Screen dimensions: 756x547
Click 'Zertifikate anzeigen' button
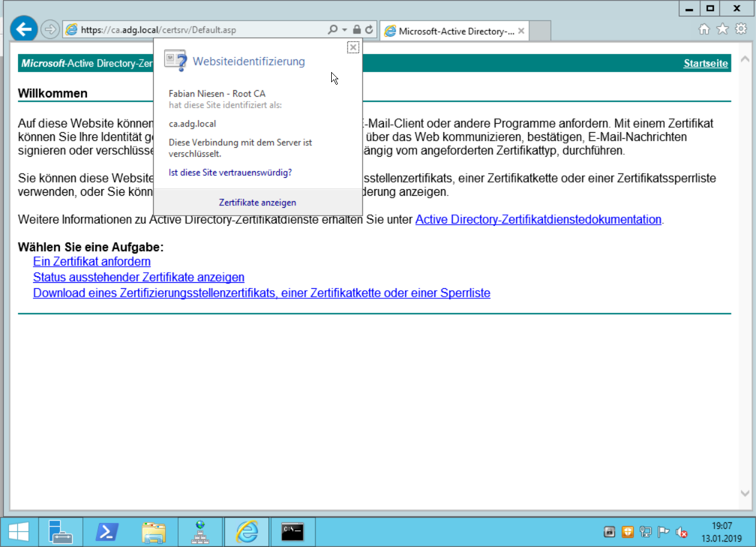tap(257, 203)
